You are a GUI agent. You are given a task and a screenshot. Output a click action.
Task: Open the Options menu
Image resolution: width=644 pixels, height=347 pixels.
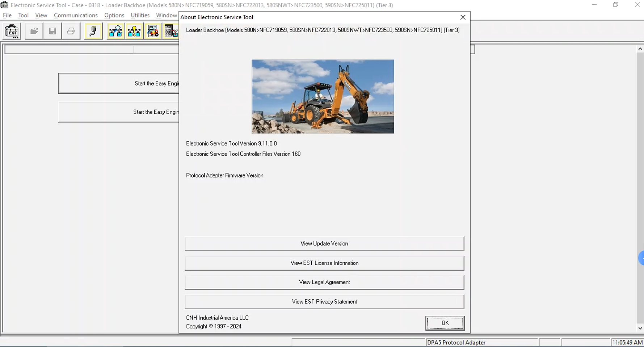[x=114, y=15]
